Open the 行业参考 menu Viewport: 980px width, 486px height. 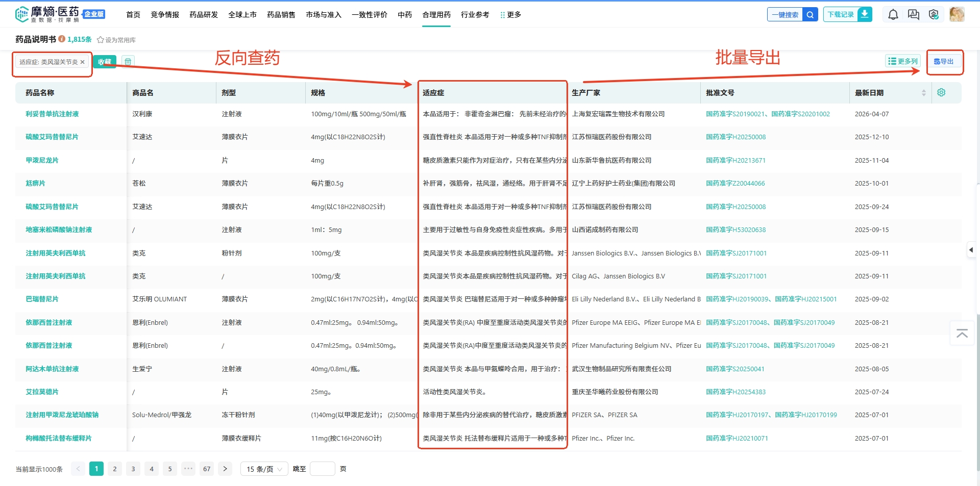point(475,15)
